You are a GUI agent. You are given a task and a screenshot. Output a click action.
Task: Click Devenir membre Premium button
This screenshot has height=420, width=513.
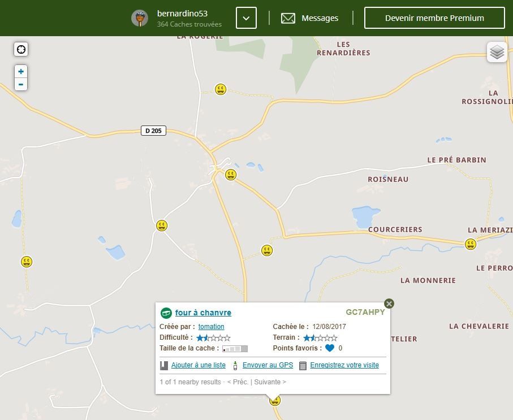(x=434, y=18)
